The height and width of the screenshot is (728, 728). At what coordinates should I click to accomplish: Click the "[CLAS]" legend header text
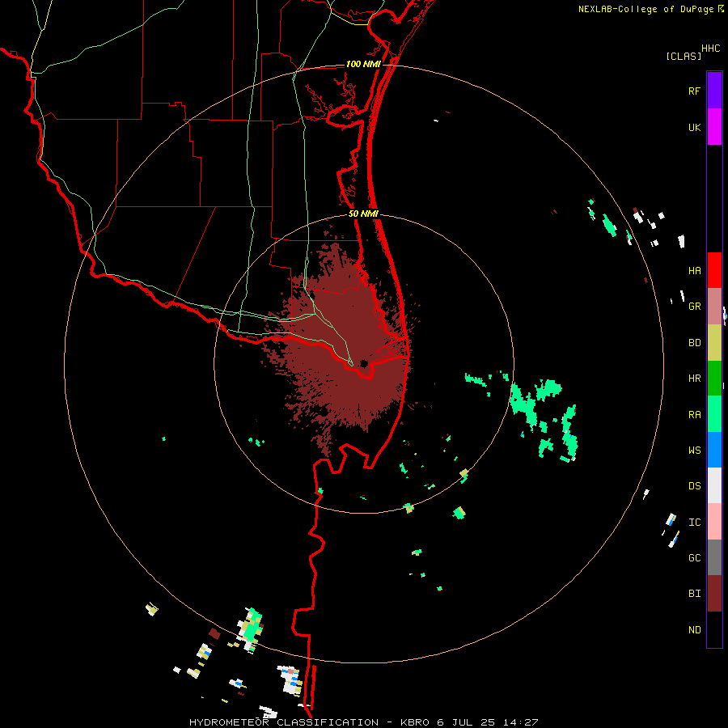[684, 56]
